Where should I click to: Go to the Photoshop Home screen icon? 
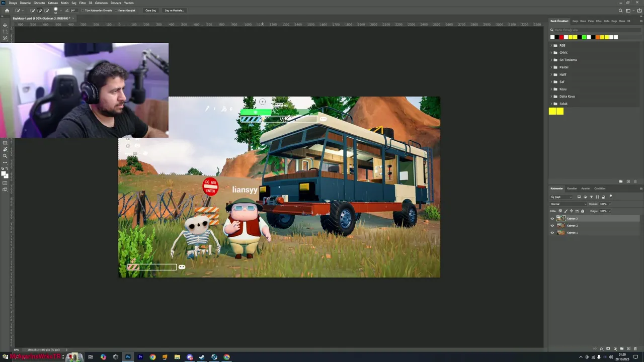point(7,10)
